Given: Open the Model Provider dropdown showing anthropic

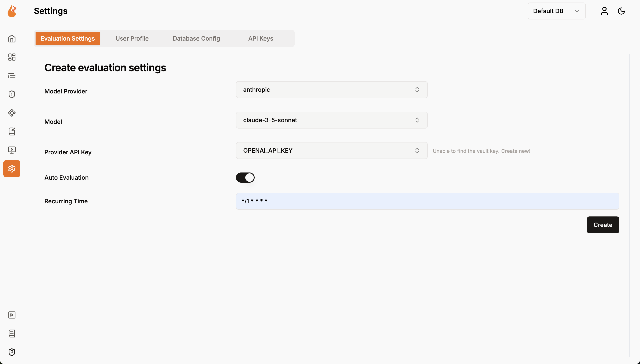Looking at the screenshot, I should 332,89.
